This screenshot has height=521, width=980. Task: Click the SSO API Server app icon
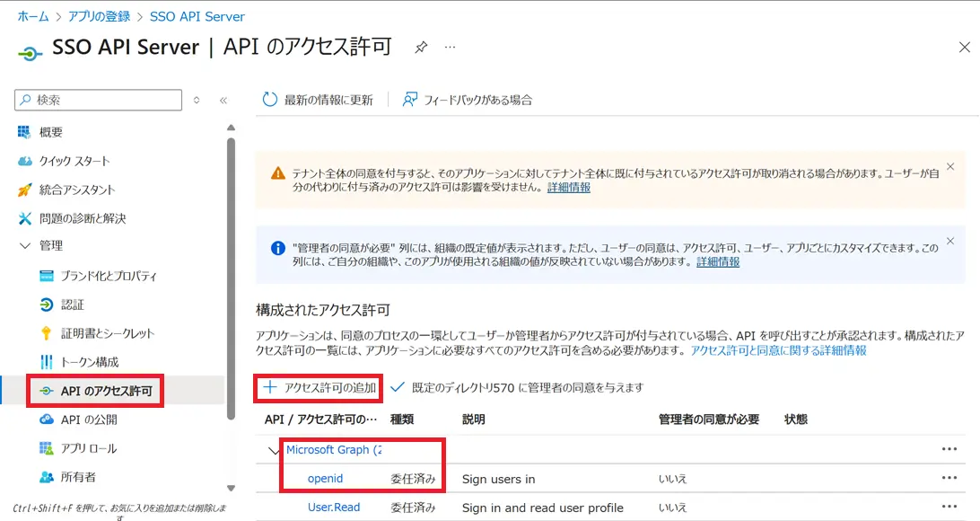[x=30, y=54]
